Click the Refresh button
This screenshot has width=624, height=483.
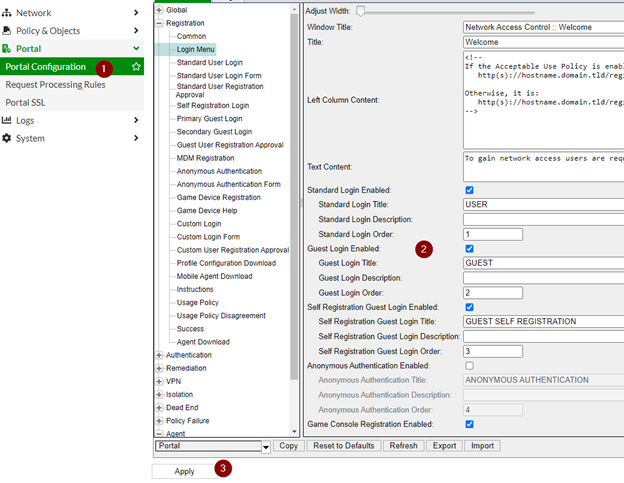pyautogui.click(x=404, y=446)
